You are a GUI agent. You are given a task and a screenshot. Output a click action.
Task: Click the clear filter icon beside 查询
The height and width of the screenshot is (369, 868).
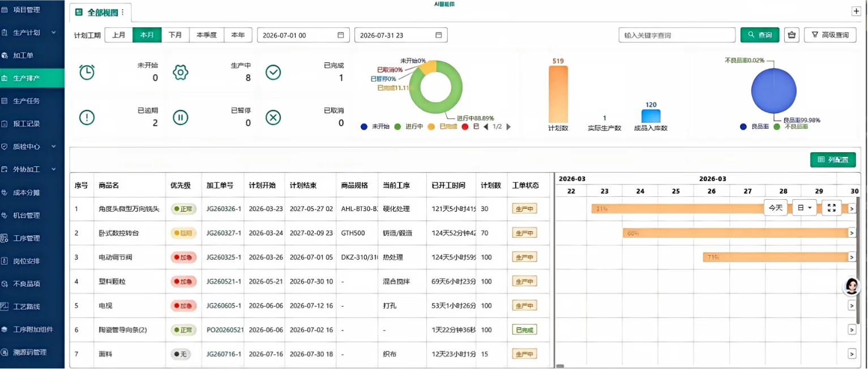tap(792, 35)
